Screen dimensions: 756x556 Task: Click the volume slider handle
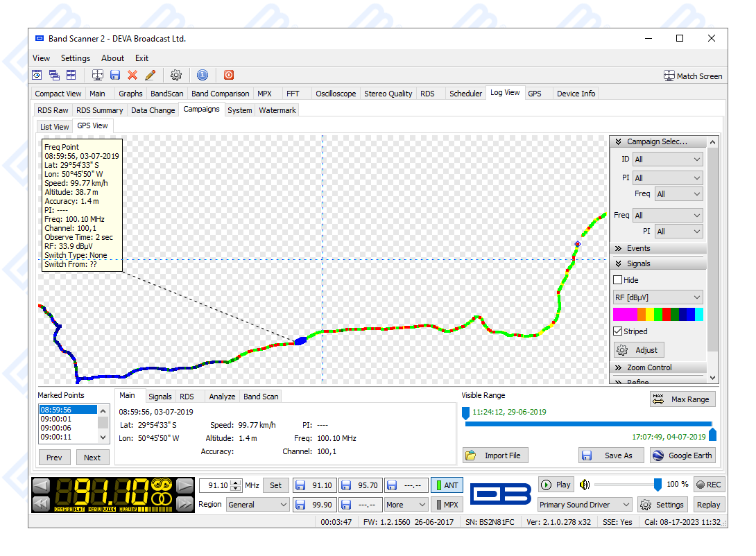pyautogui.click(x=658, y=485)
